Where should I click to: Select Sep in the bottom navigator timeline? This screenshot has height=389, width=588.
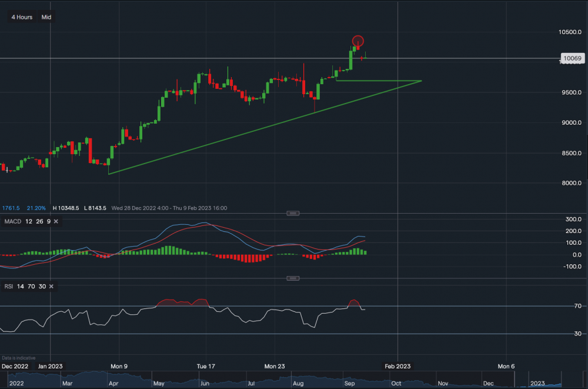click(349, 383)
